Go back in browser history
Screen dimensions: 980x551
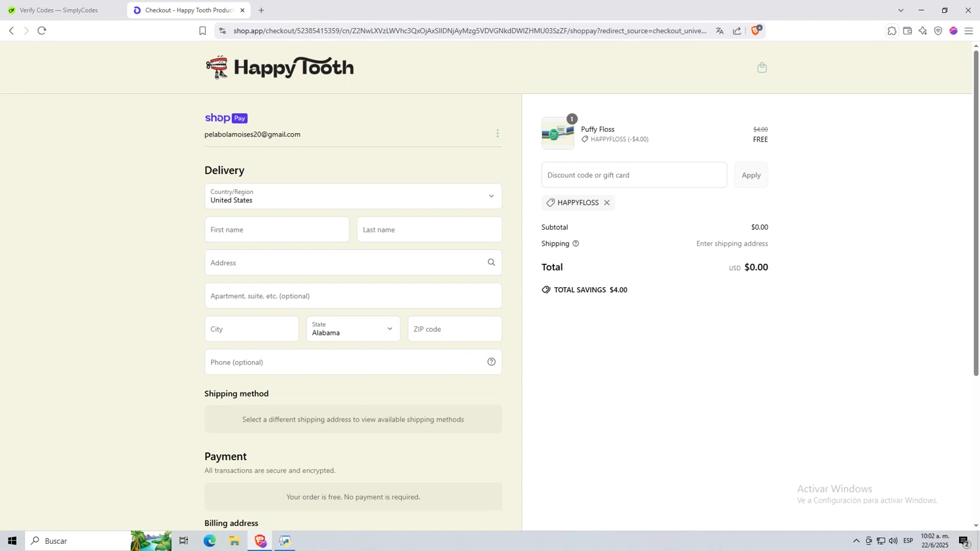pyautogui.click(x=11, y=31)
